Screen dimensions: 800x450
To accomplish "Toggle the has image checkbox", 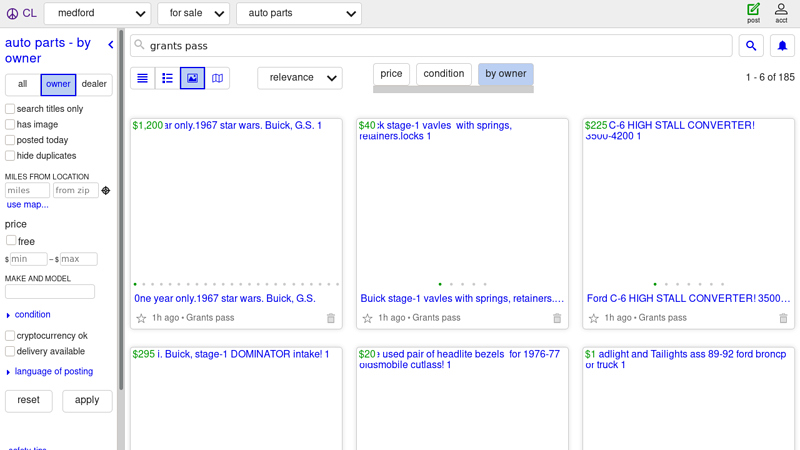I will (10, 124).
